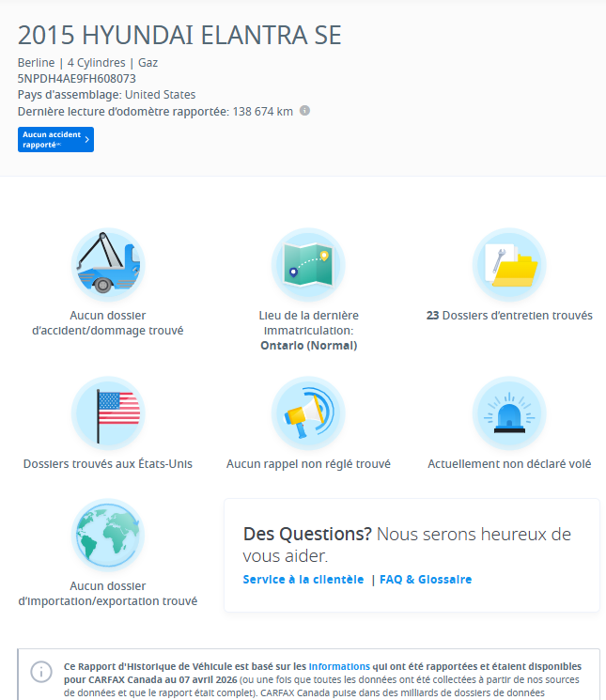606x700 pixels.
Task: Click the chevron arrow on accident button
Action: pyautogui.click(x=87, y=139)
